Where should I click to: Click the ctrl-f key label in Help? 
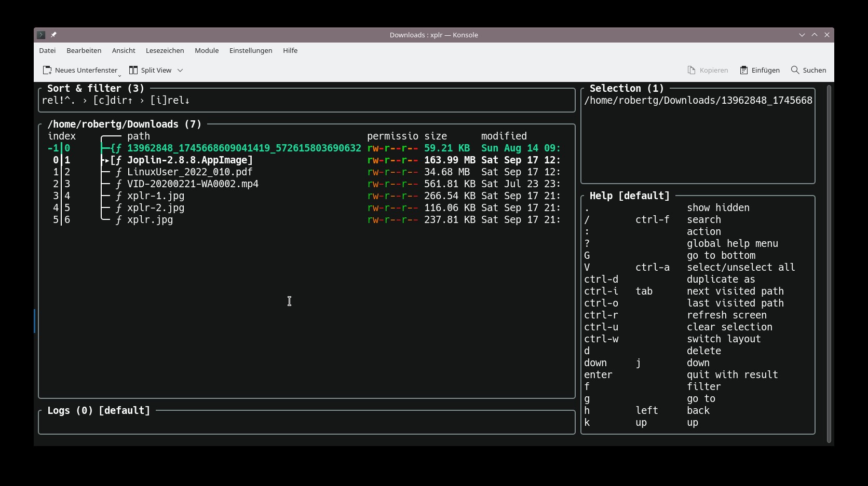pyautogui.click(x=653, y=219)
